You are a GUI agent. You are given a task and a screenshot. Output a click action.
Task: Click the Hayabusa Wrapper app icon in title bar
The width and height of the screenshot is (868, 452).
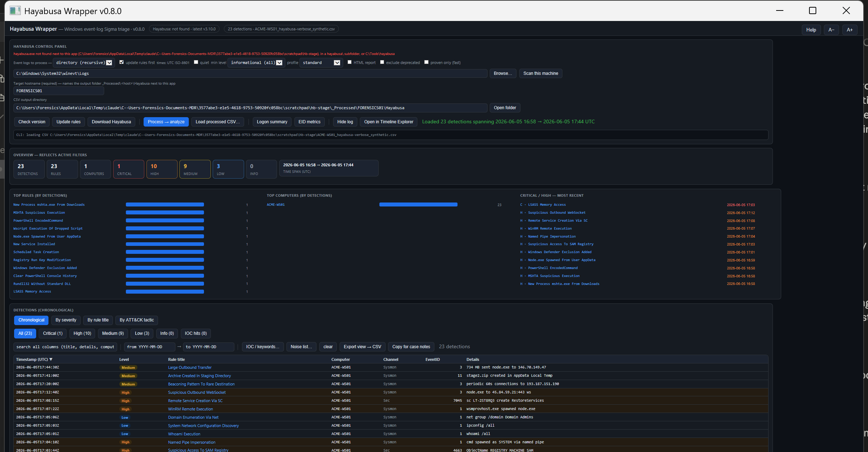(15, 10)
